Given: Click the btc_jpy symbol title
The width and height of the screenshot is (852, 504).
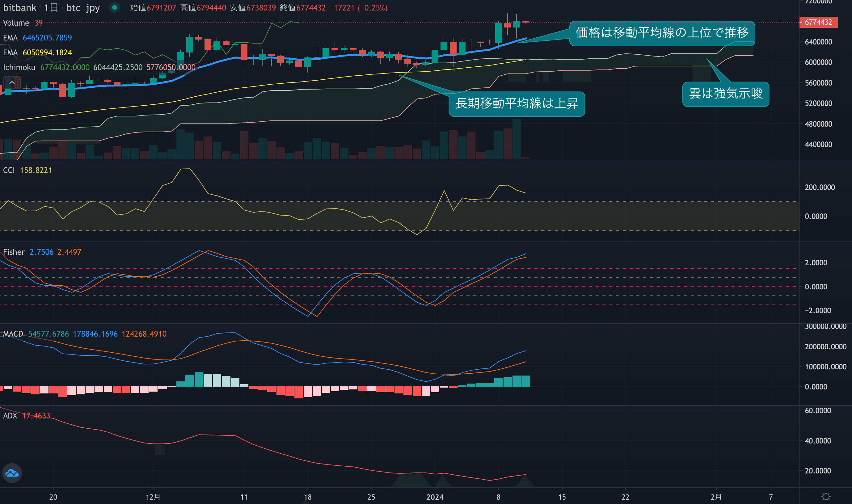Looking at the screenshot, I should click(x=83, y=7).
